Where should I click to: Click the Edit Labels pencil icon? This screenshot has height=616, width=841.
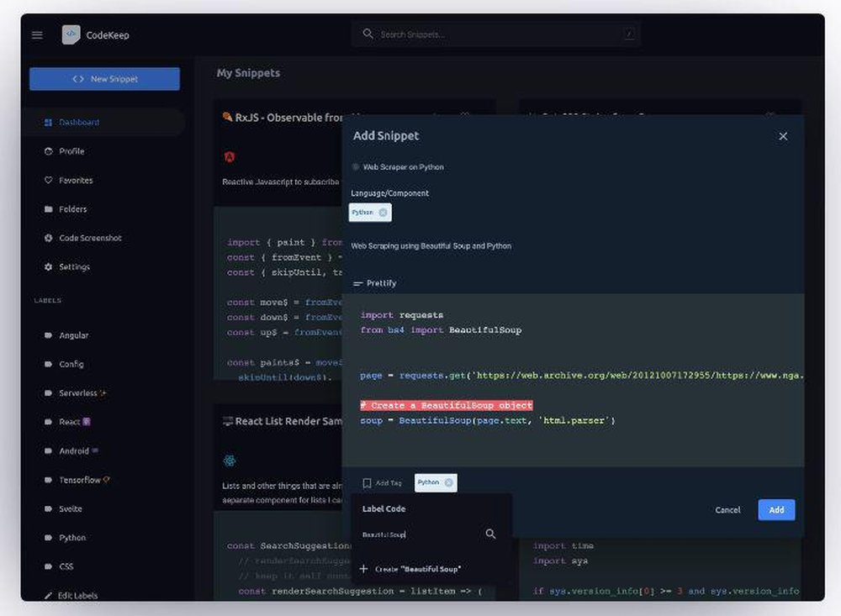click(x=48, y=596)
